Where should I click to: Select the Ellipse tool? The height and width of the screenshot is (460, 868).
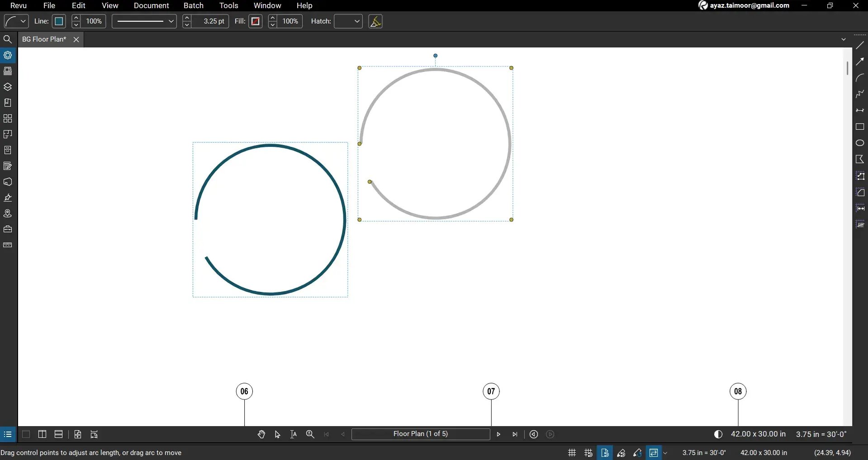[x=860, y=143]
